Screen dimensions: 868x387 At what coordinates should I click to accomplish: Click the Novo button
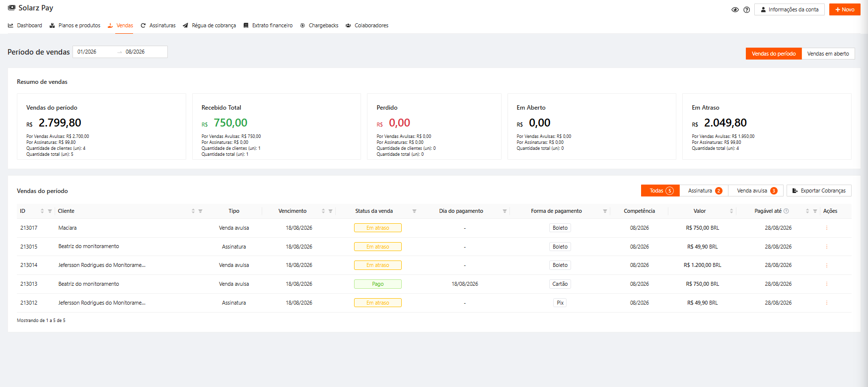845,9
